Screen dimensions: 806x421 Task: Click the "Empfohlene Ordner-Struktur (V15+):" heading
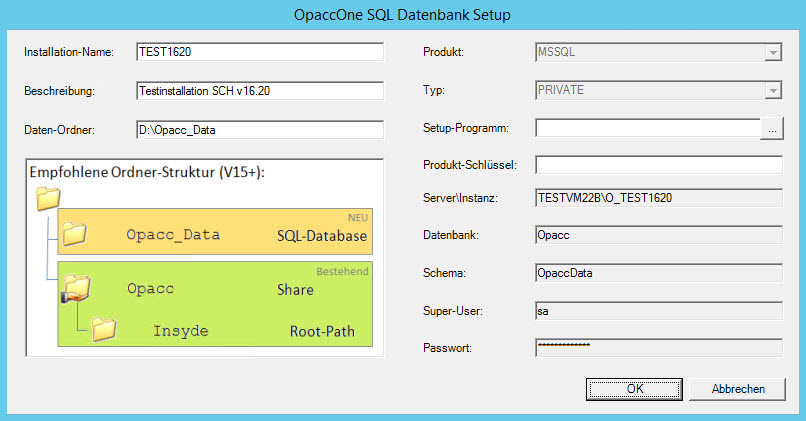point(147,172)
